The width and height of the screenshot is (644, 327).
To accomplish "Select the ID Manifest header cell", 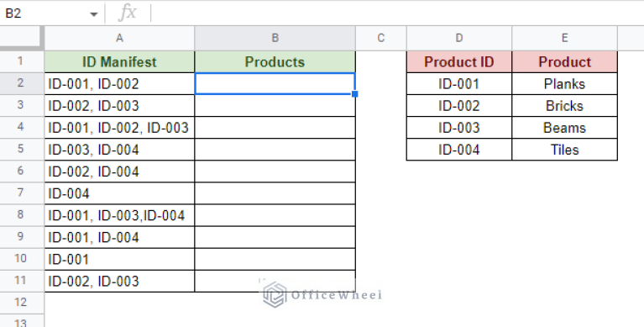I will tap(119, 62).
